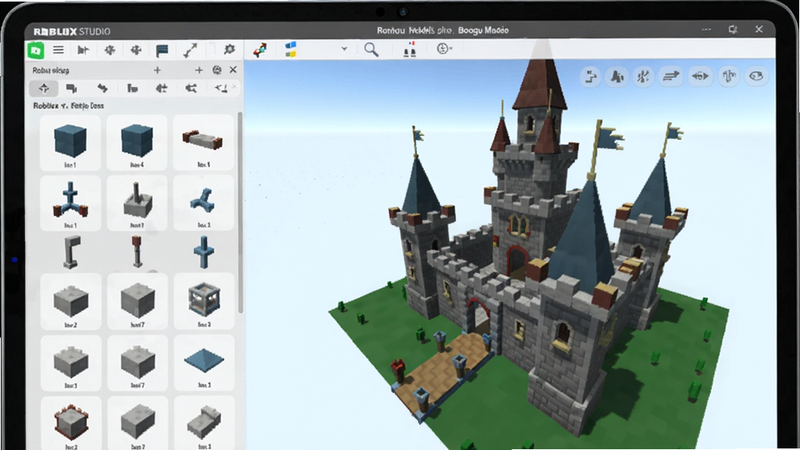
Task: Click the two-figures icon next to search
Action: tap(410, 49)
